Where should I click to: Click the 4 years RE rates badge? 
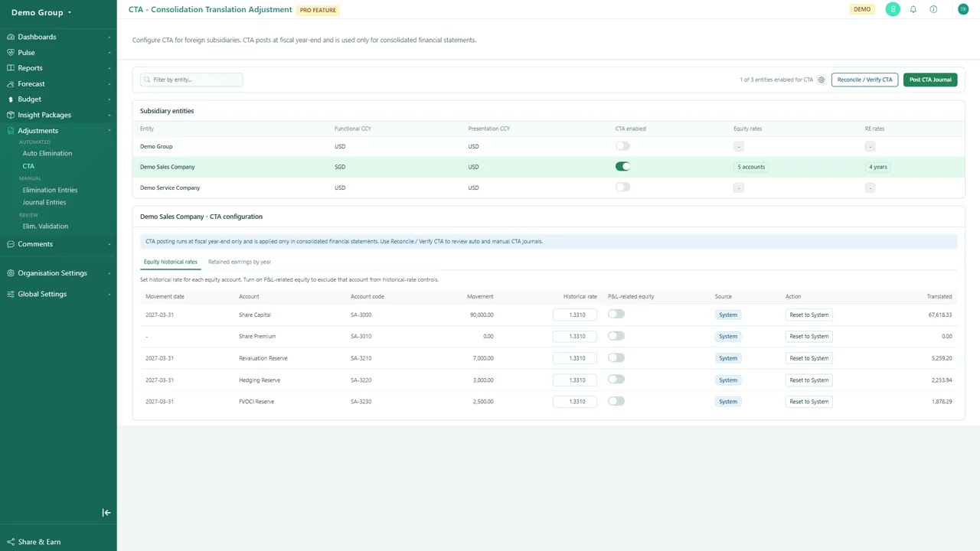pos(878,167)
